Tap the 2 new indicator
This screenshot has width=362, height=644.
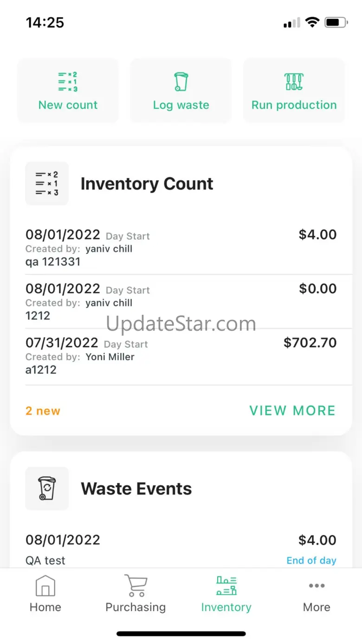coord(43,411)
